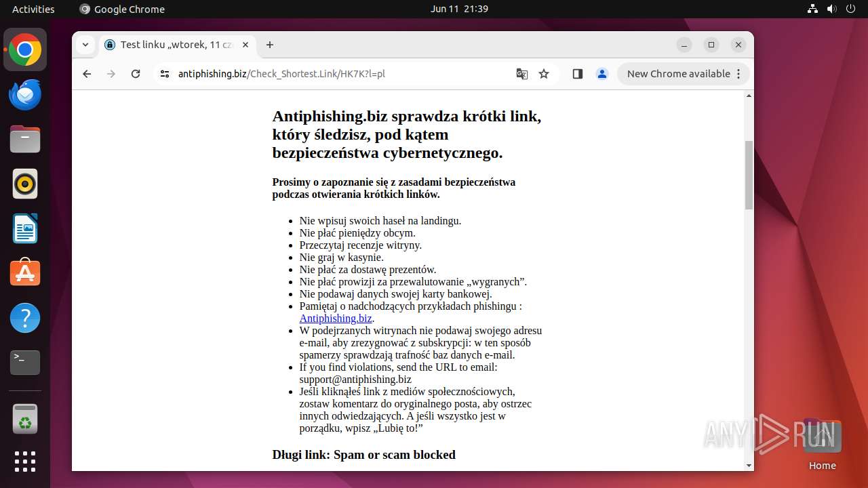Screen dimensions: 868x488
Task: Open a new tab
Action: [270, 45]
